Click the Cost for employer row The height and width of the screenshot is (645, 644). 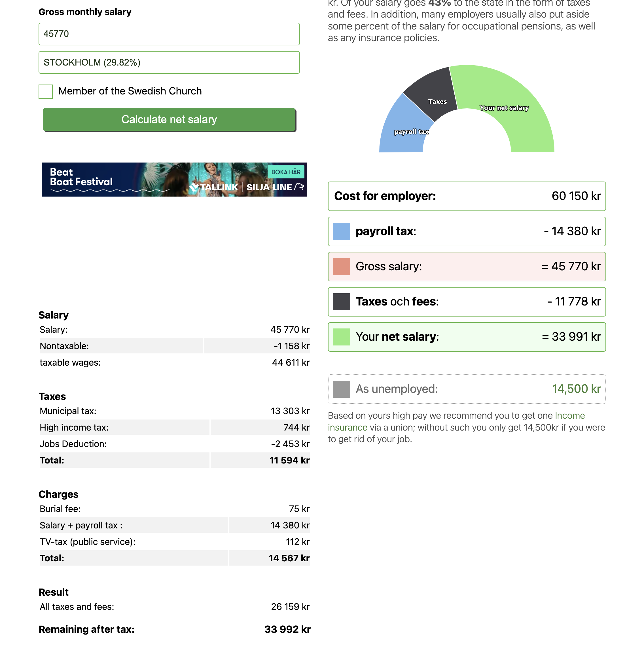(467, 196)
